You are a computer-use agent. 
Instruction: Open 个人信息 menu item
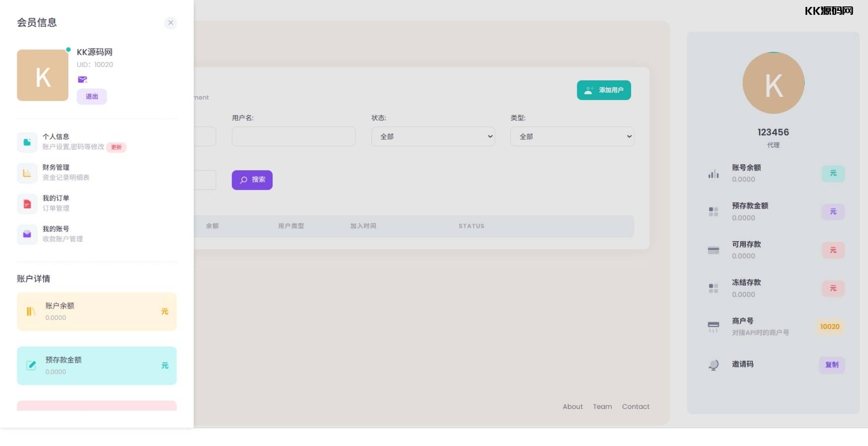coord(96,142)
